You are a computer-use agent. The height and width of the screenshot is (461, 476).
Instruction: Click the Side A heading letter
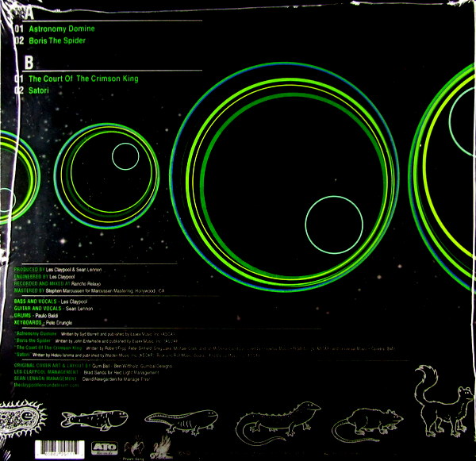(29, 13)
